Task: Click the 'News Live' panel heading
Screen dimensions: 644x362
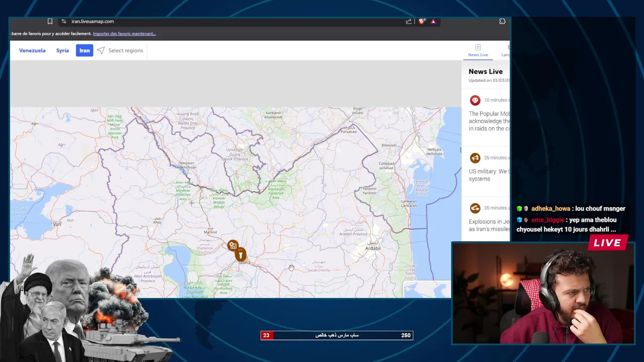Action: 486,71
